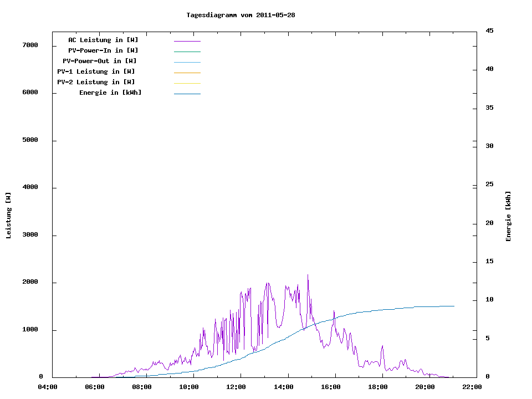Click the chart title Tagesdiagramm vom 2011-05-28
This screenshot has height=399, width=532.
[241, 15]
